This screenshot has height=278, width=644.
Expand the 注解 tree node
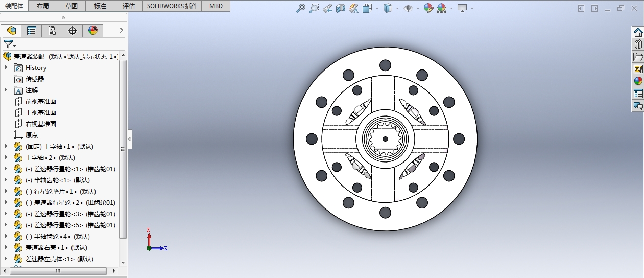tap(6, 90)
